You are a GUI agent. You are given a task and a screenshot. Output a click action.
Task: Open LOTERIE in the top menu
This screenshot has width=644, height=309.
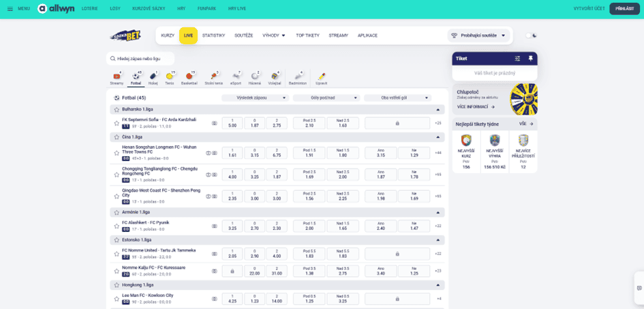pos(89,8)
